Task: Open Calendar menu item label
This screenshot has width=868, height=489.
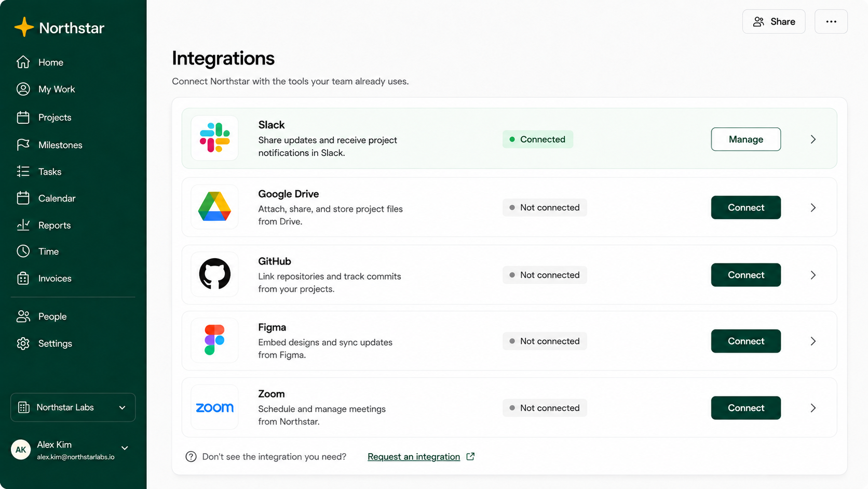Action: (x=57, y=199)
